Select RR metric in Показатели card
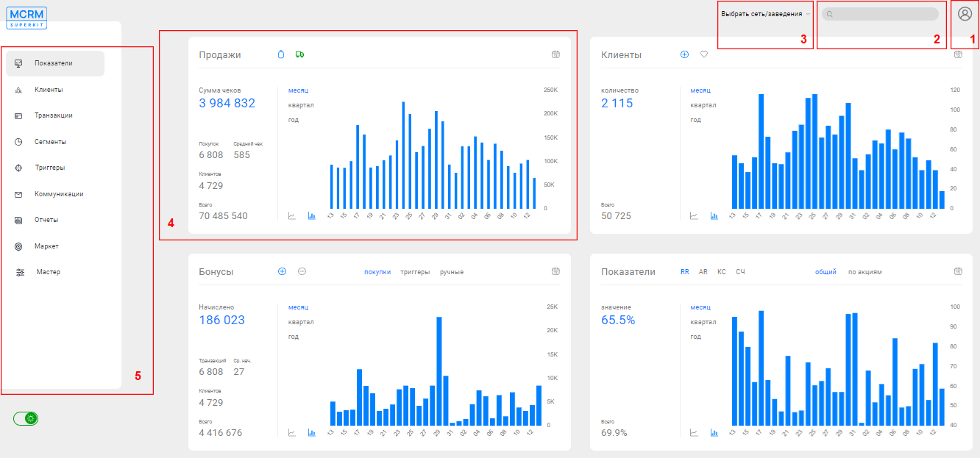Viewport: 980px width, 458px height. tap(685, 272)
